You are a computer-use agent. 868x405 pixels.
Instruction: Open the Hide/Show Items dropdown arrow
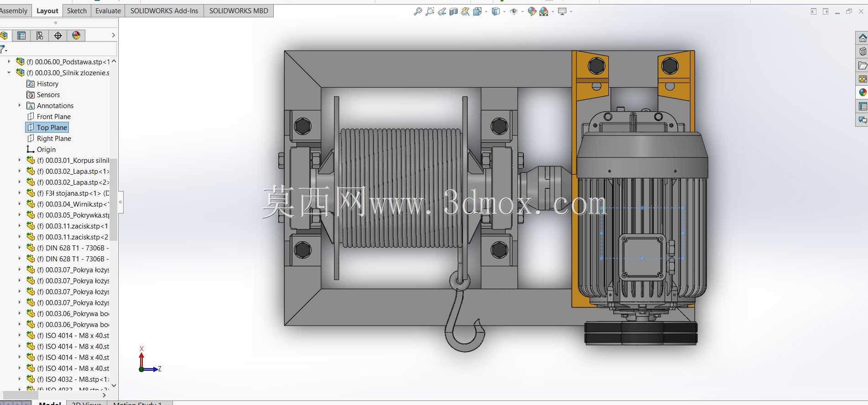click(x=523, y=11)
